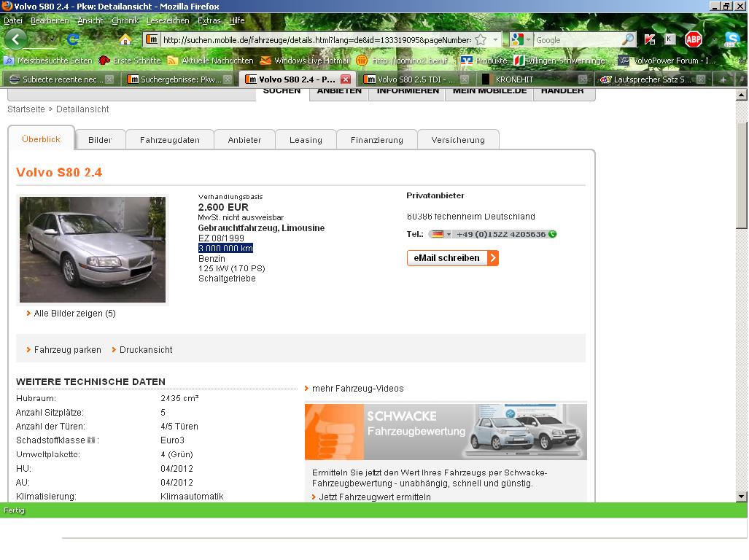Select the Überblick tab

(x=41, y=139)
